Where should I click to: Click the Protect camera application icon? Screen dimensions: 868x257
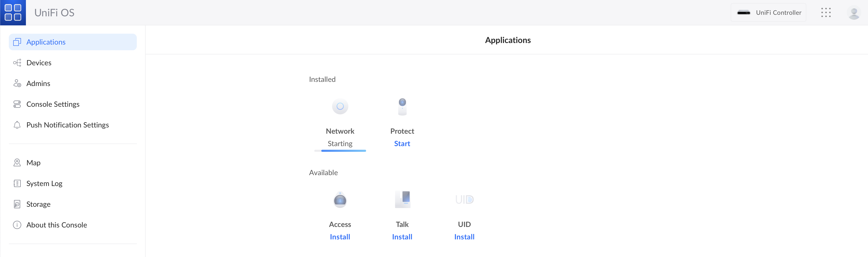click(402, 106)
